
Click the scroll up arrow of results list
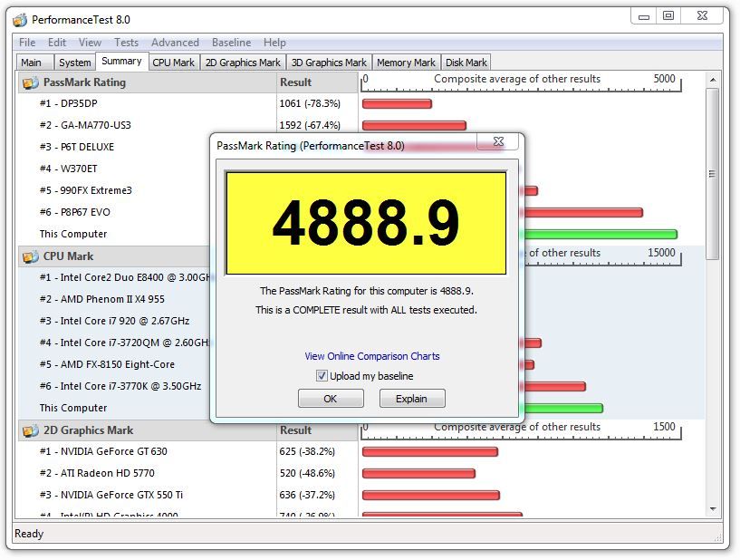713,80
